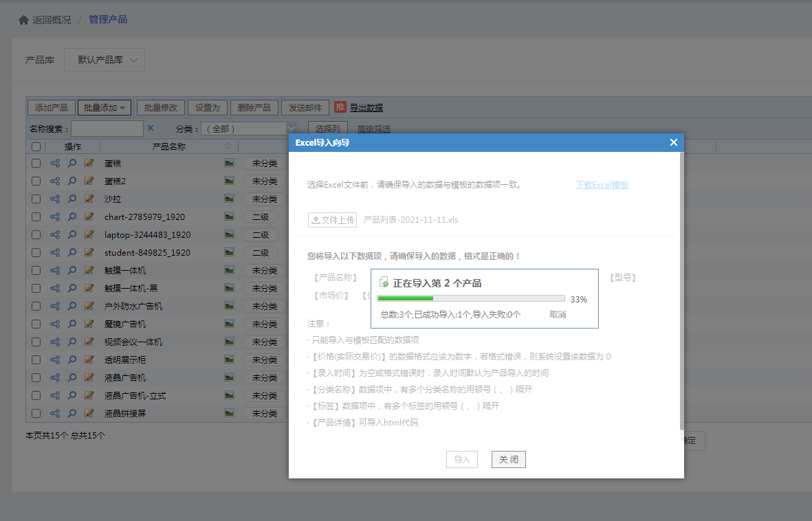Click the 名称搜索 input field

pyautogui.click(x=107, y=129)
